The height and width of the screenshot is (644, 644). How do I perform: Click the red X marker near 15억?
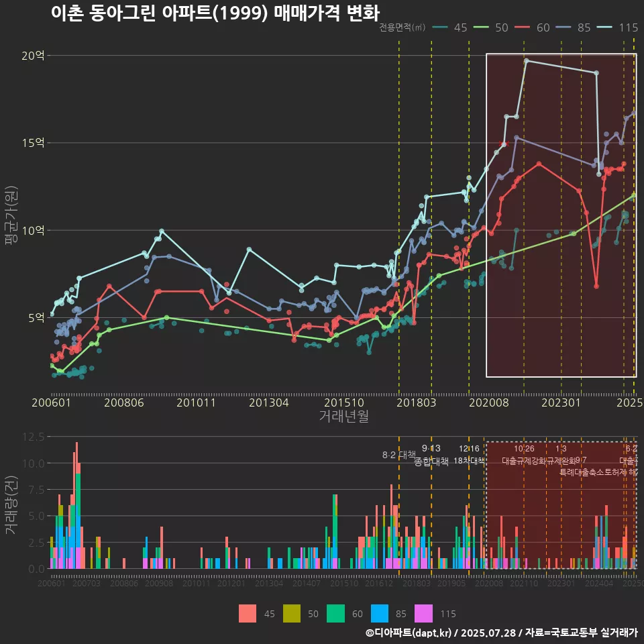click(x=504, y=144)
